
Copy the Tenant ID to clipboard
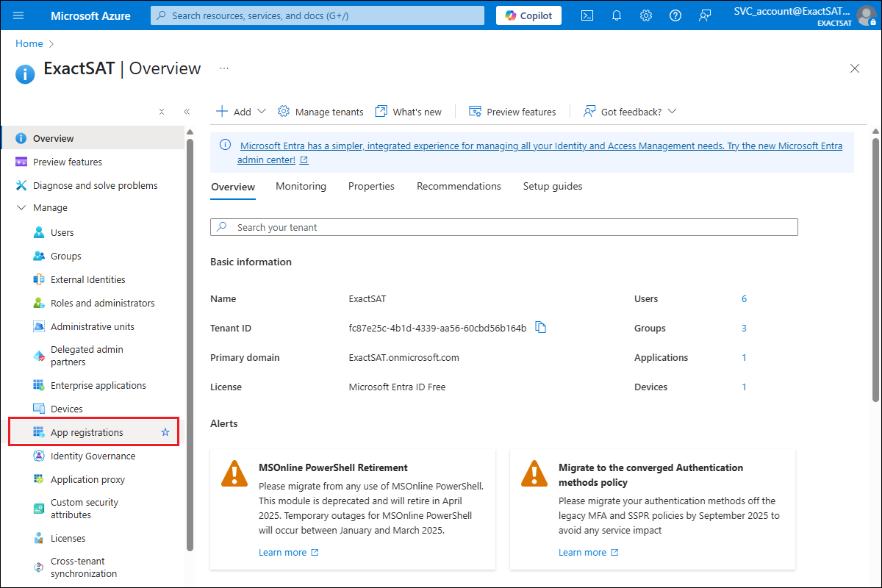click(x=541, y=328)
